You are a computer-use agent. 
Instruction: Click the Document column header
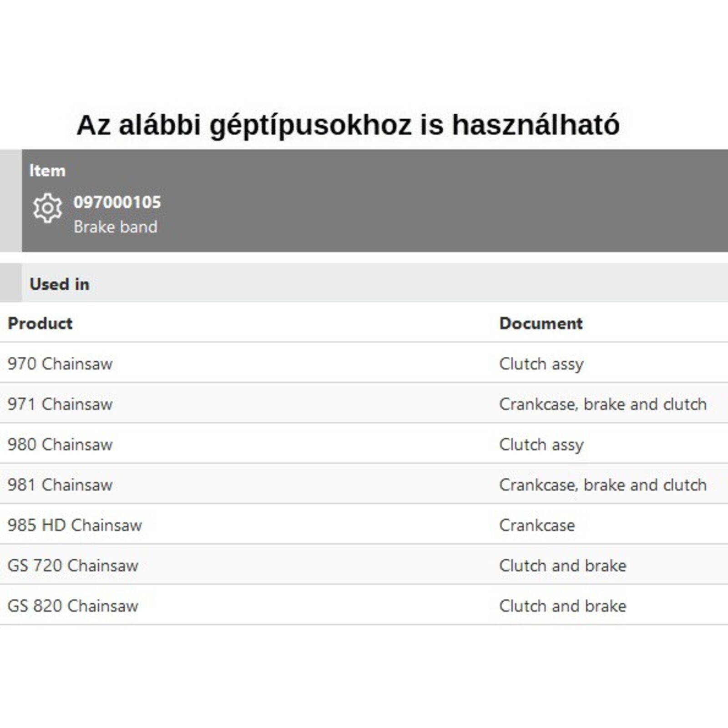(541, 323)
